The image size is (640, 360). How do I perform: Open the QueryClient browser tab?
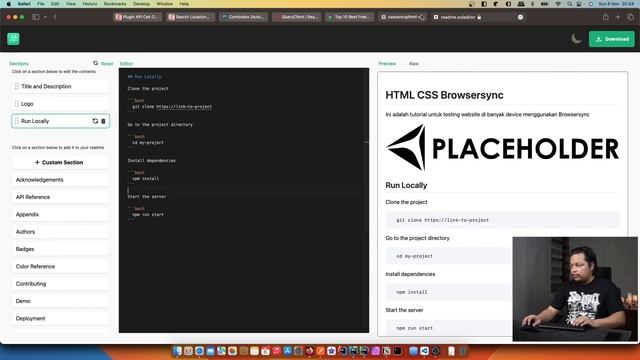pos(296,17)
